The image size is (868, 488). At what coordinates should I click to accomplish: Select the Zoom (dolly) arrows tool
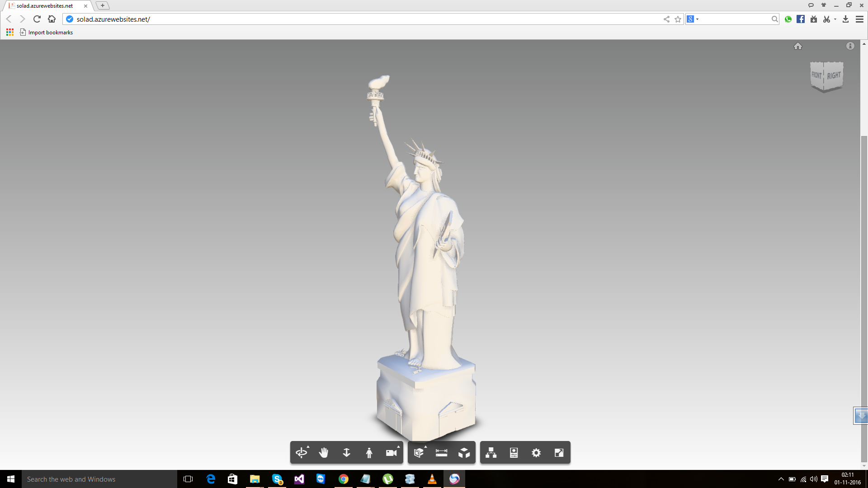pyautogui.click(x=346, y=453)
